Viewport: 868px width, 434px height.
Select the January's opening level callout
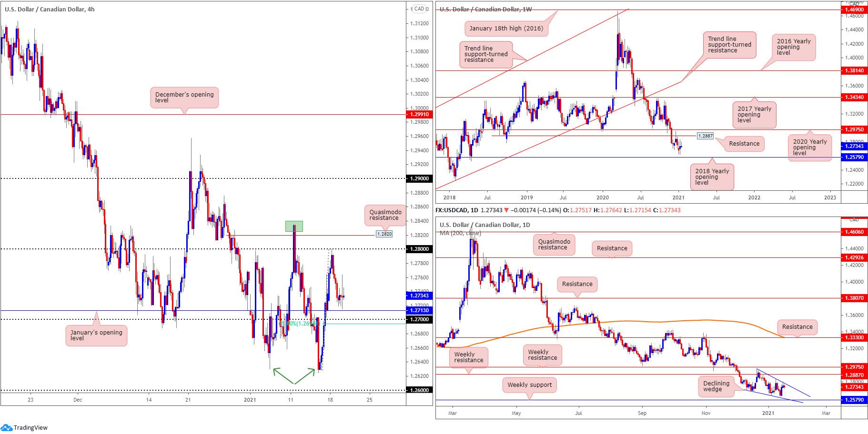pyautogui.click(x=96, y=335)
